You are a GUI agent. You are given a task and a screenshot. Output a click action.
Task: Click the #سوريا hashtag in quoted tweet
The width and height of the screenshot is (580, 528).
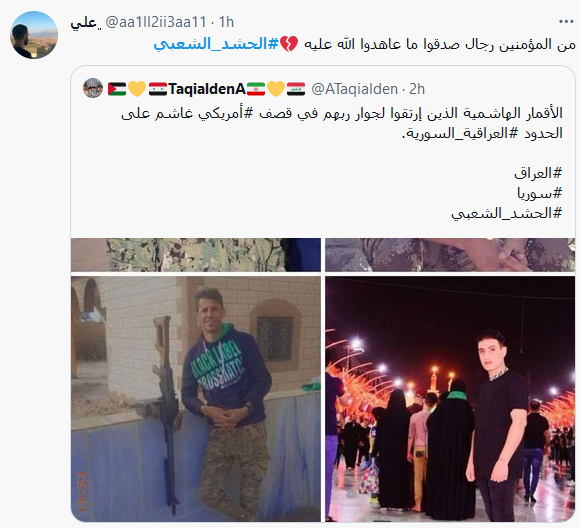[540, 193]
